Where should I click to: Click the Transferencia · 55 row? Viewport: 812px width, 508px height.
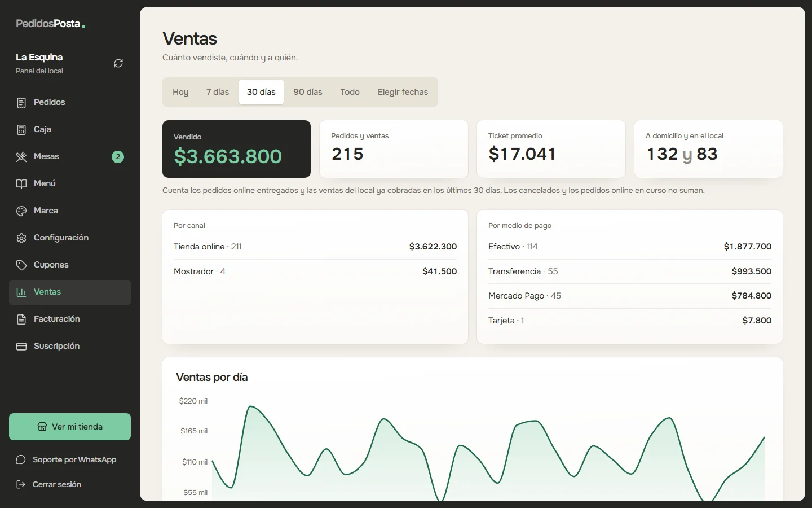(x=630, y=271)
